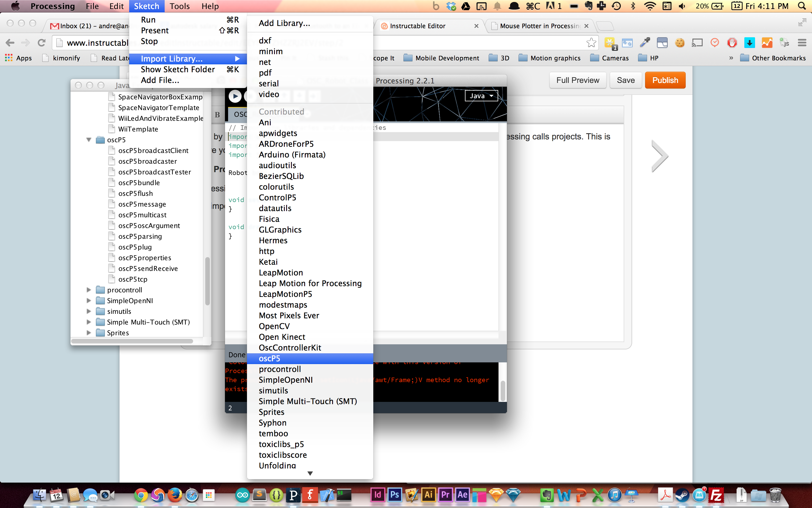Open iTunes from the Dock
Screen dimensions: 812x508
[615, 495]
